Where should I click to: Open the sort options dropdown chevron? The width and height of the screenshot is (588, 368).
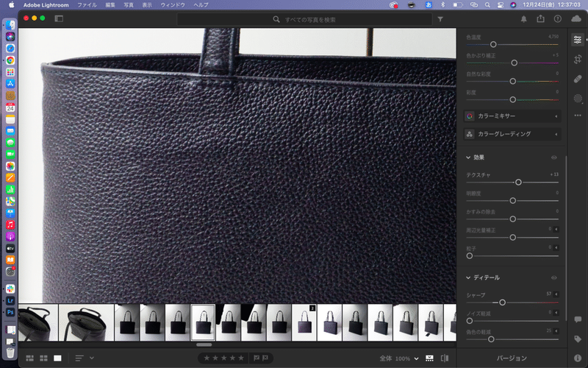click(91, 358)
